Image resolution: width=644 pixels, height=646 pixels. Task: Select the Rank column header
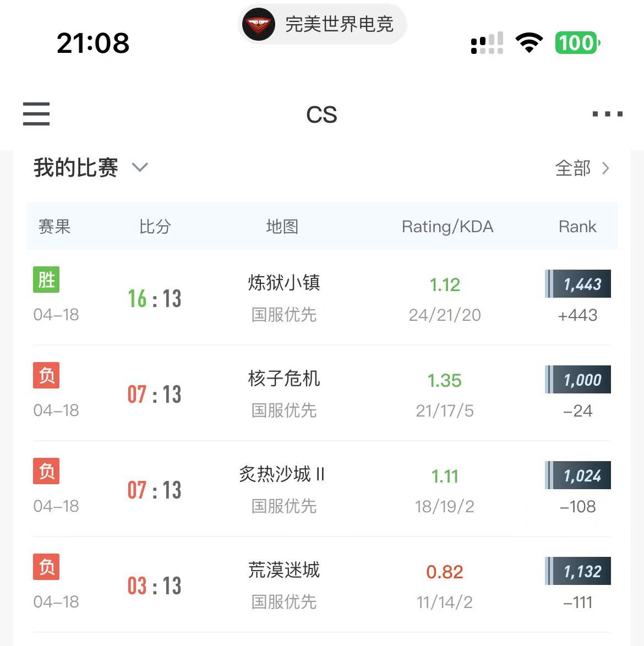(577, 227)
